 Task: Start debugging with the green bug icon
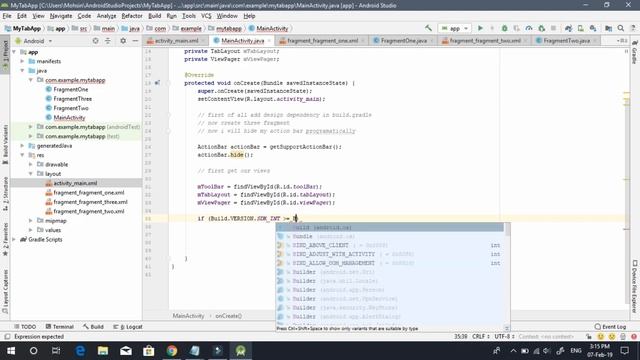coord(504,28)
